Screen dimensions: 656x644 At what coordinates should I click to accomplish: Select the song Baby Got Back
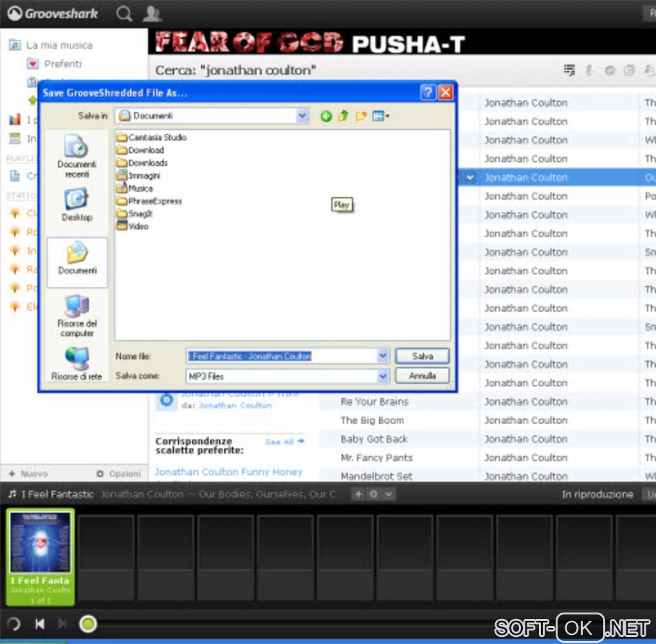[374, 439]
